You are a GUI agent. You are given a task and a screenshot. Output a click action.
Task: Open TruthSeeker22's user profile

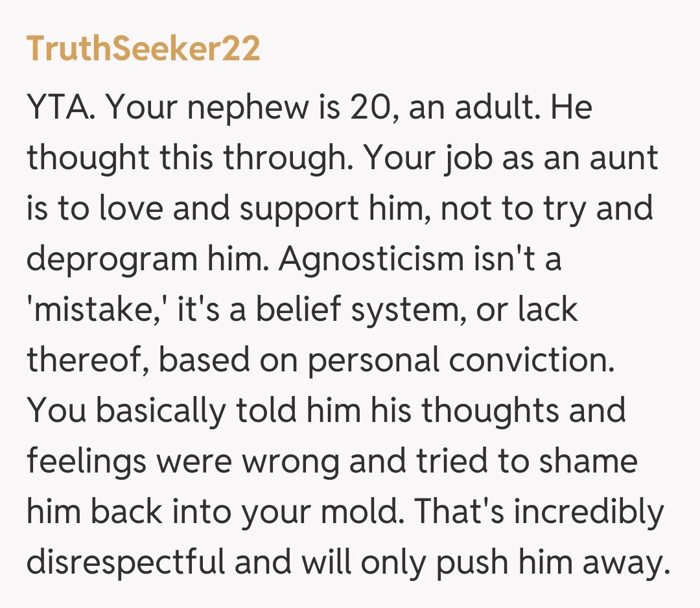143,49
